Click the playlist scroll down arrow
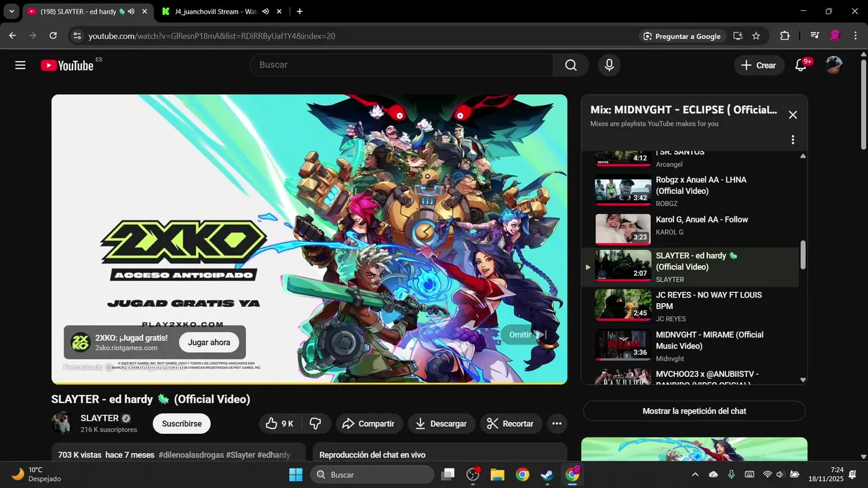 (x=803, y=380)
